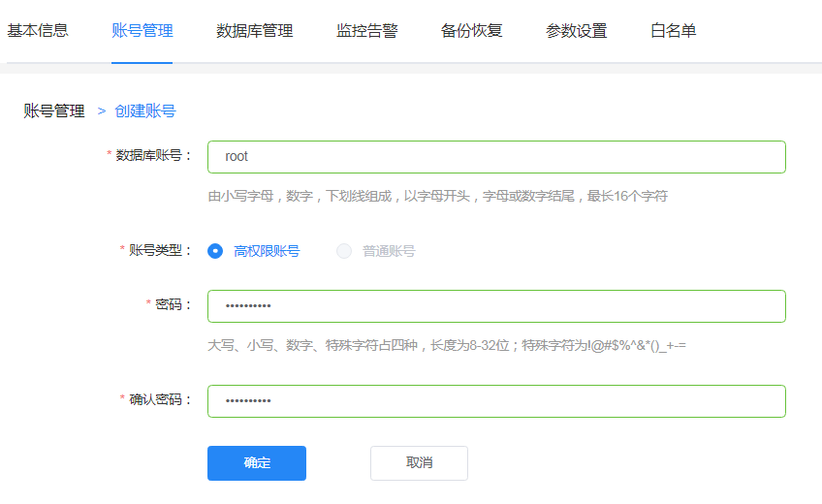
Task: Switch to the 参数设置 tab
Action: (x=576, y=30)
